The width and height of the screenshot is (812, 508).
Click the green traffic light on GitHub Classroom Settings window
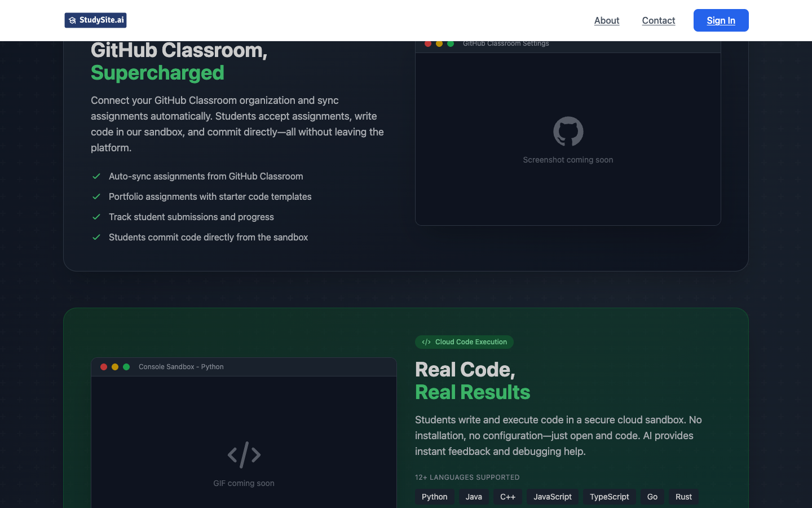tap(451, 43)
